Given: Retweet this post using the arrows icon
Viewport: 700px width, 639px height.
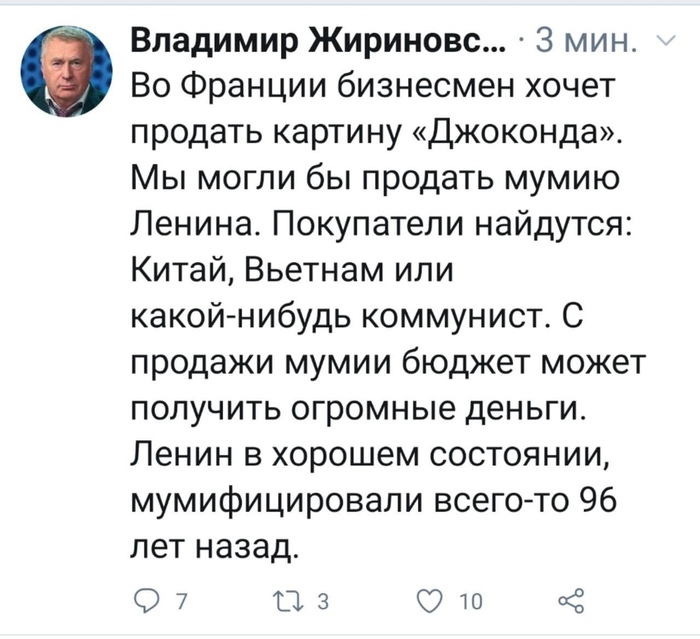Looking at the screenshot, I should pyautogui.click(x=284, y=600).
